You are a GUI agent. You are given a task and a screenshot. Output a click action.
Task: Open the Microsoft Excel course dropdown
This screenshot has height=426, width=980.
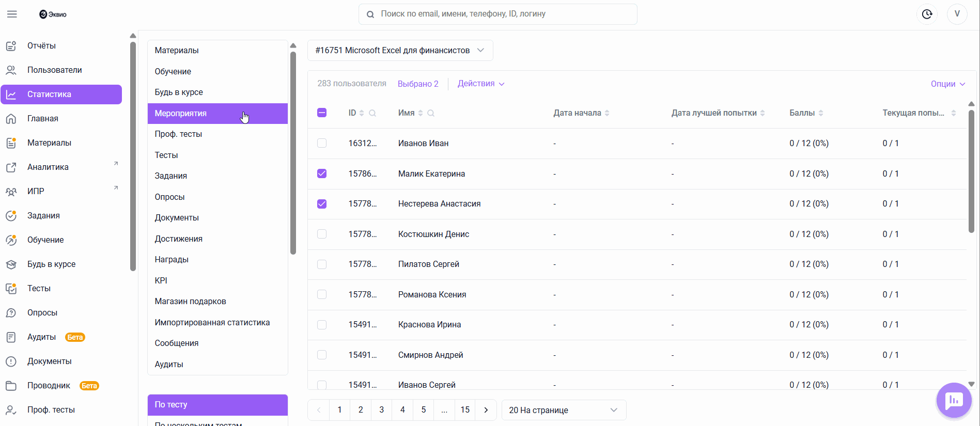point(400,51)
